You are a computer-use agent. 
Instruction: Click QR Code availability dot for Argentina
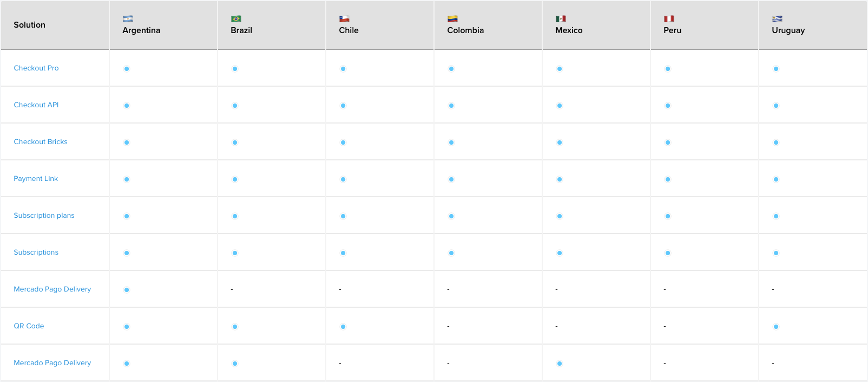[x=127, y=327]
